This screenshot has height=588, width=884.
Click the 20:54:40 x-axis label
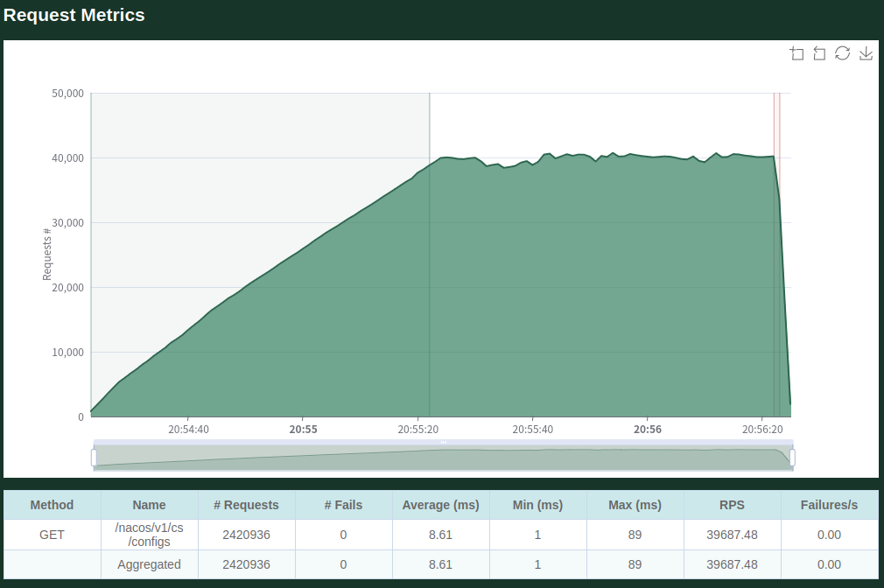click(188, 430)
